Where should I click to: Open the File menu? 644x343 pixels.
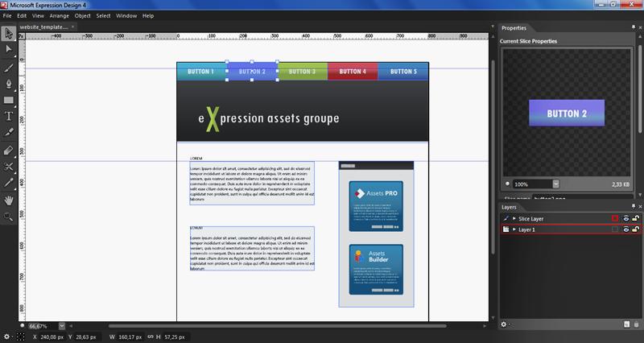click(x=7, y=15)
